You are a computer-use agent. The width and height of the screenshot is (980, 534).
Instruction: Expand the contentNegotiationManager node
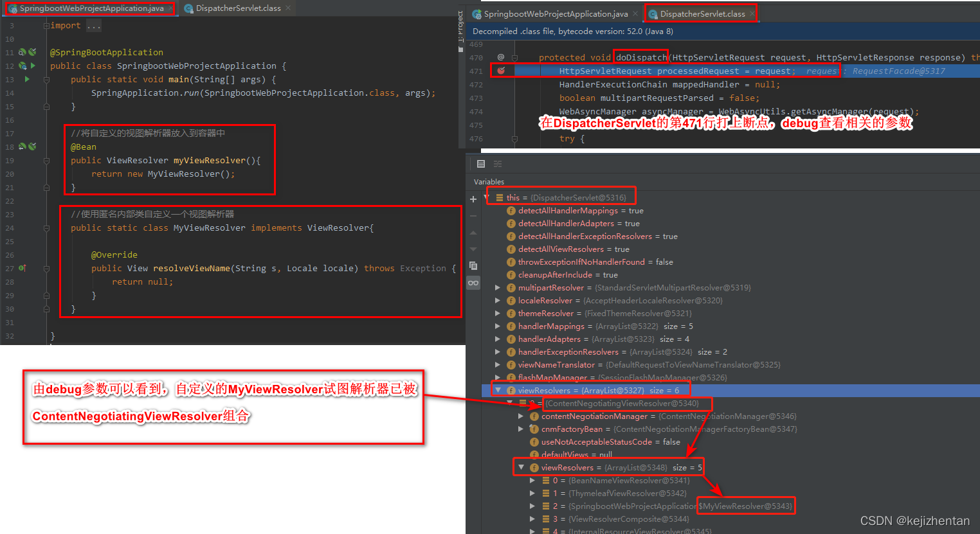521,416
